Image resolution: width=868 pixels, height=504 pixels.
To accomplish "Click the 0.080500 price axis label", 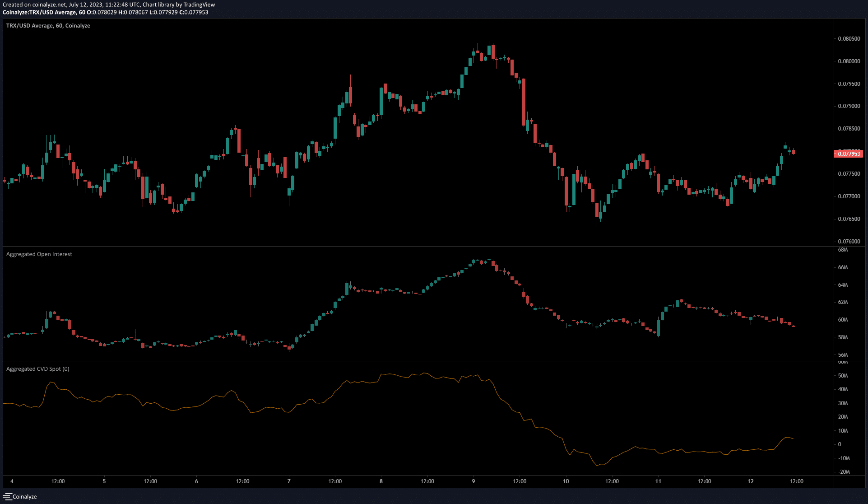I will tap(849, 39).
